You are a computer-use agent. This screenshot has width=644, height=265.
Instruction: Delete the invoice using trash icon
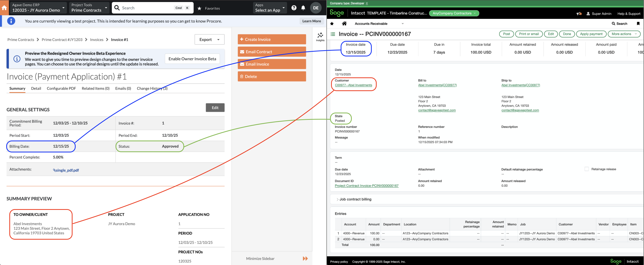pyautogui.click(x=241, y=76)
